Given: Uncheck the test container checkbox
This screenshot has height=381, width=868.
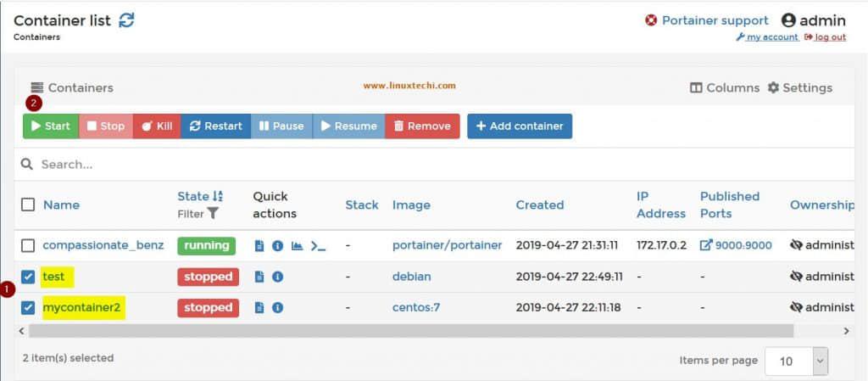Looking at the screenshot, I should coord(28,277).
